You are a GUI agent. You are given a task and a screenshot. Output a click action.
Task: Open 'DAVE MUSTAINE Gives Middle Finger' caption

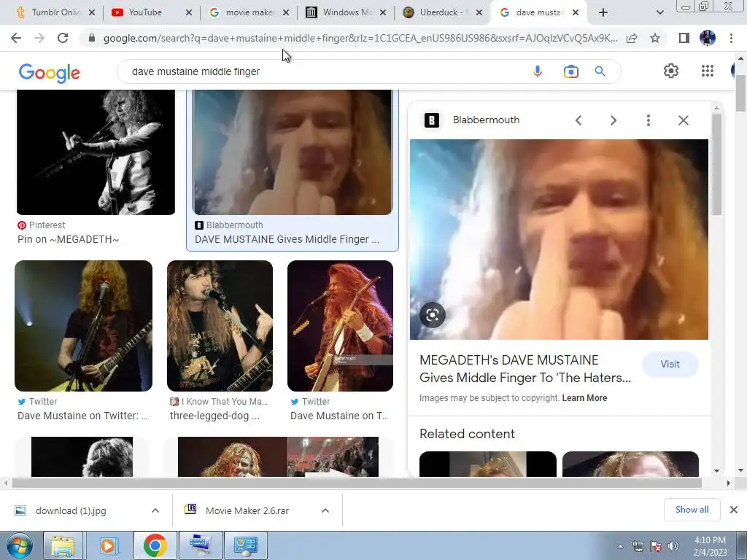[x=287, y=239]
